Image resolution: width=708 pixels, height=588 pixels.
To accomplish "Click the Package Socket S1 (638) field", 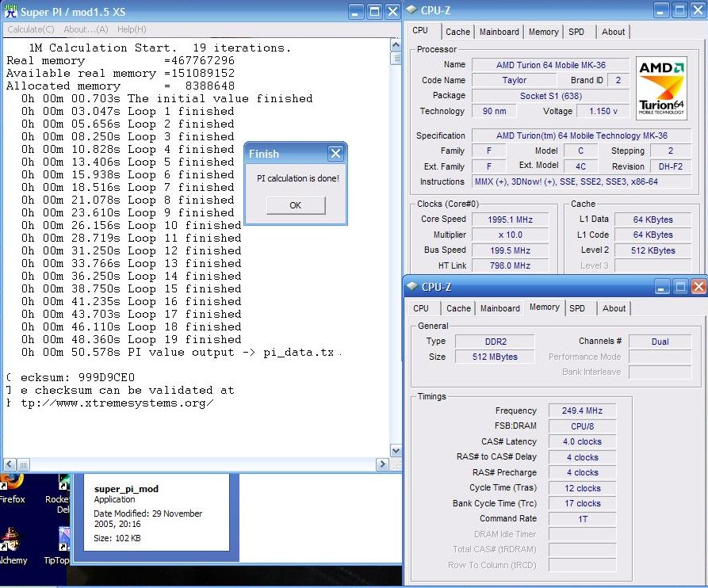I will pos(550,96).
